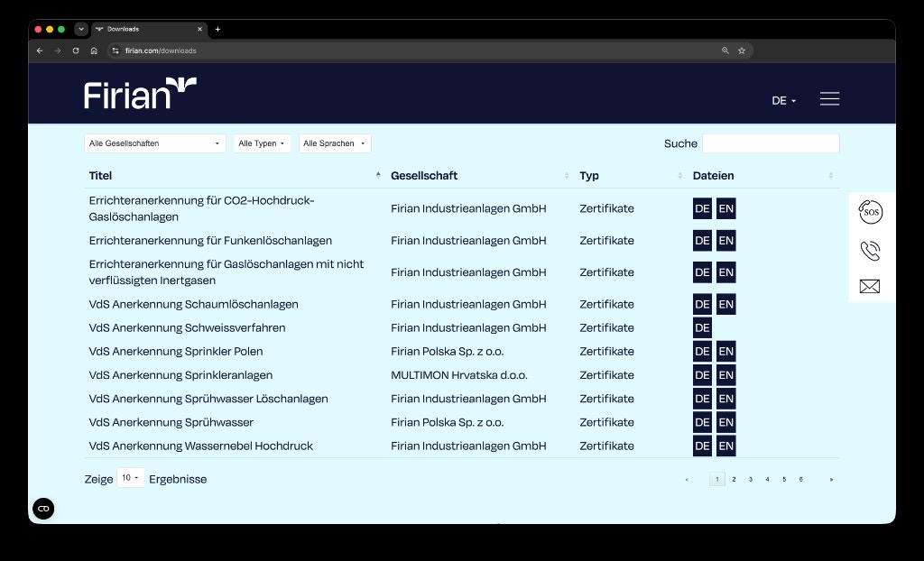The width and height of the screenshot is (924, 561).
Task: Select the title VdS Anerkennung Schweissverfahren
Action: click(x=187, y=327)
